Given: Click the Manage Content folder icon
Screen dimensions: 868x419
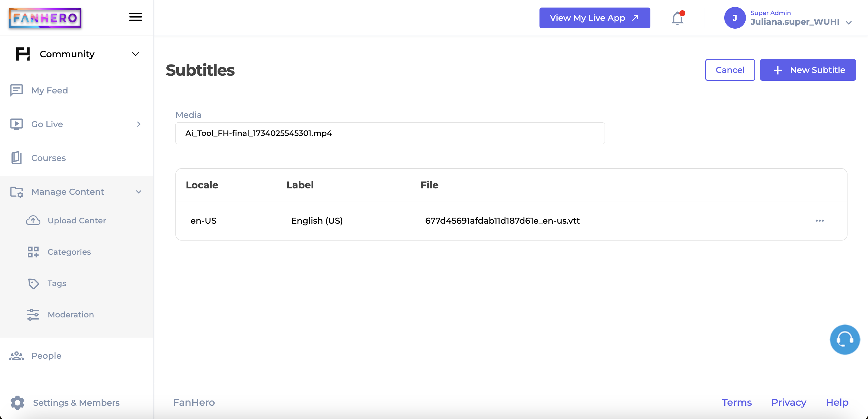Looking at the screenshot, I should tap(17, 192).
